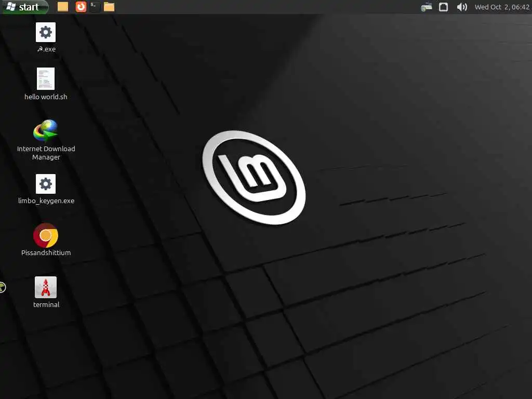Open the file manager folder in panel

[x=109, y=7]
